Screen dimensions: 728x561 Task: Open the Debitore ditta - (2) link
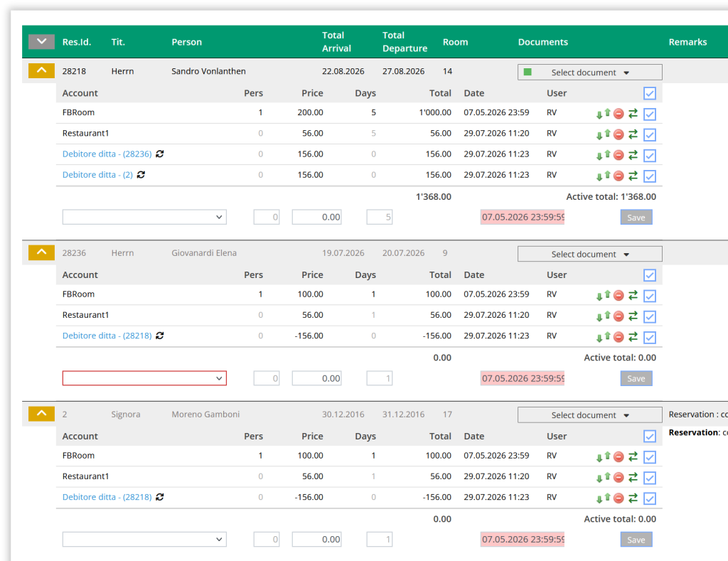(97, 175)
